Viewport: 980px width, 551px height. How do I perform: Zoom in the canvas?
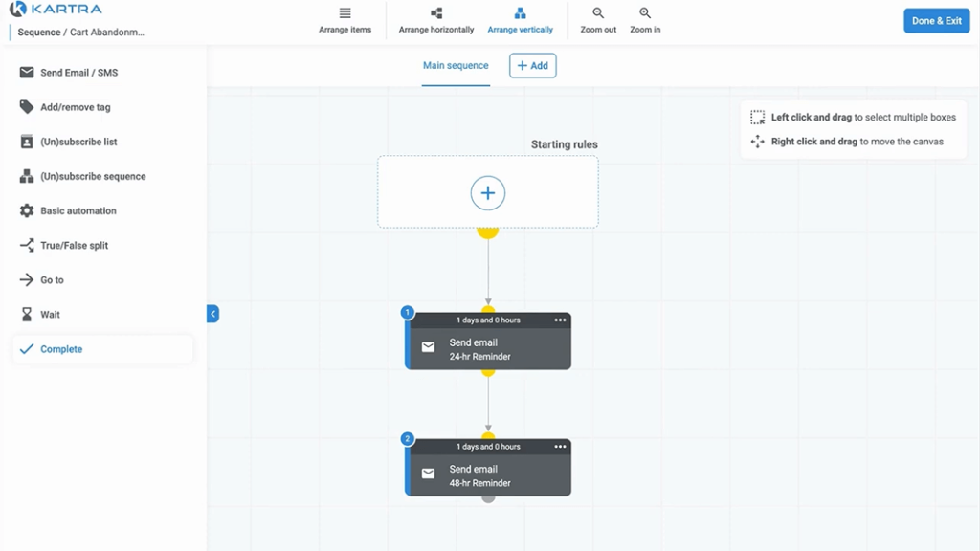[645, 21]
